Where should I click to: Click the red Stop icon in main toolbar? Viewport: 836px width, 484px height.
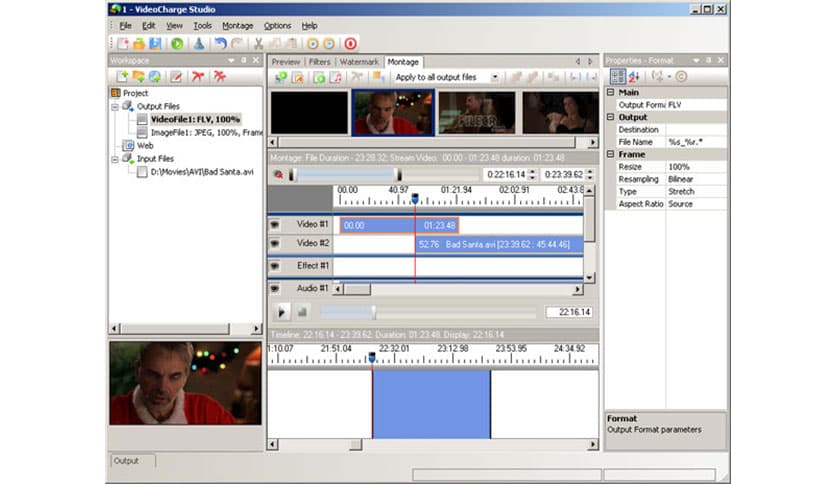pos(350,44)
